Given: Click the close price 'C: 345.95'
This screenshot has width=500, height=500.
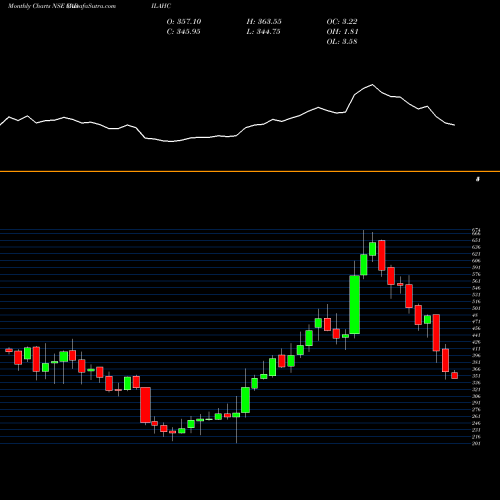Looking at the screenshot, I should click(184, 32).
